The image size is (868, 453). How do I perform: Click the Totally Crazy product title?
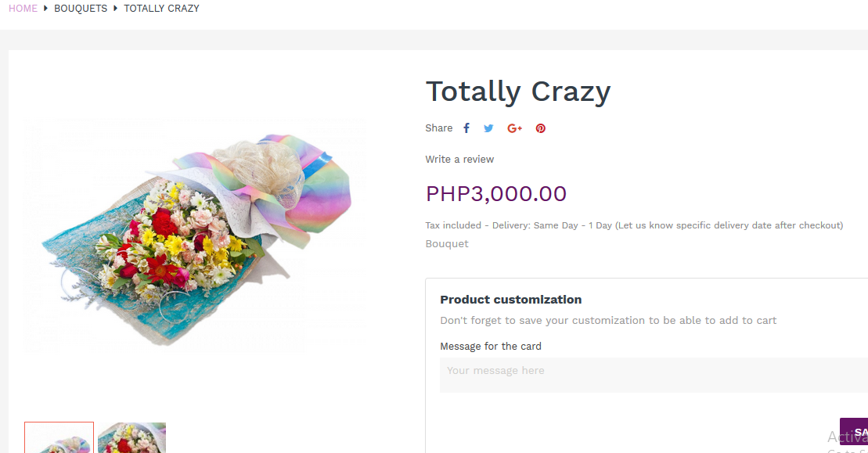[517, 92]
